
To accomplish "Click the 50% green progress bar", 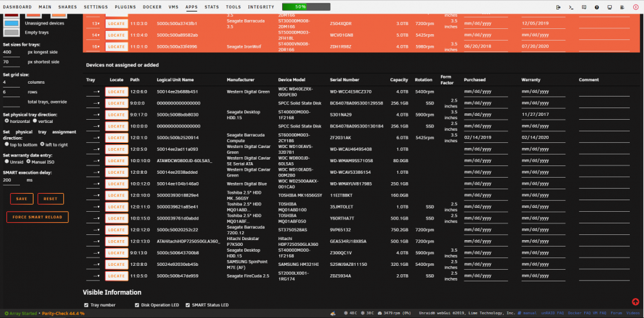I will point(306,7).
